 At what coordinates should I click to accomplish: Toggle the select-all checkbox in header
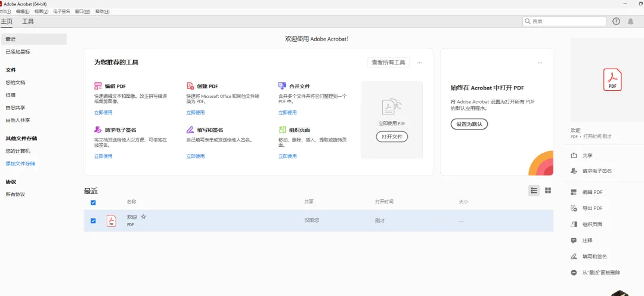tap(93, 202)
